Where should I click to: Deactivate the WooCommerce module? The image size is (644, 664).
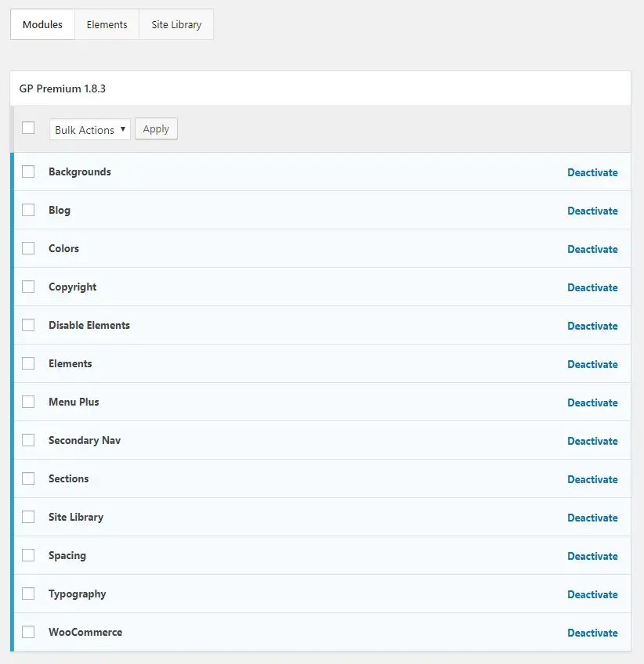point(592,633)
